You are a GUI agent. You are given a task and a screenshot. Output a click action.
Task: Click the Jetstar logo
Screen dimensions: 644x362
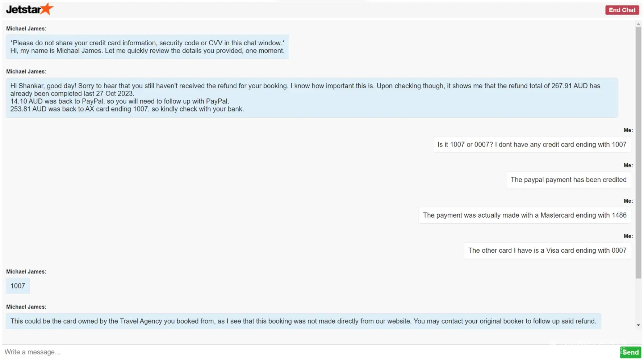(29, 9)
